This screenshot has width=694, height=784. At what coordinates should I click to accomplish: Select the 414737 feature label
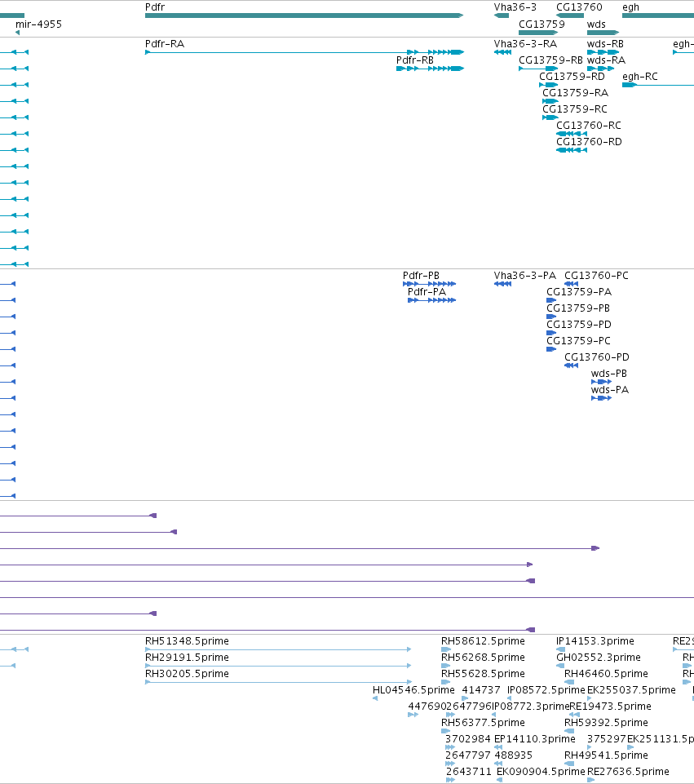pos(480,690)
